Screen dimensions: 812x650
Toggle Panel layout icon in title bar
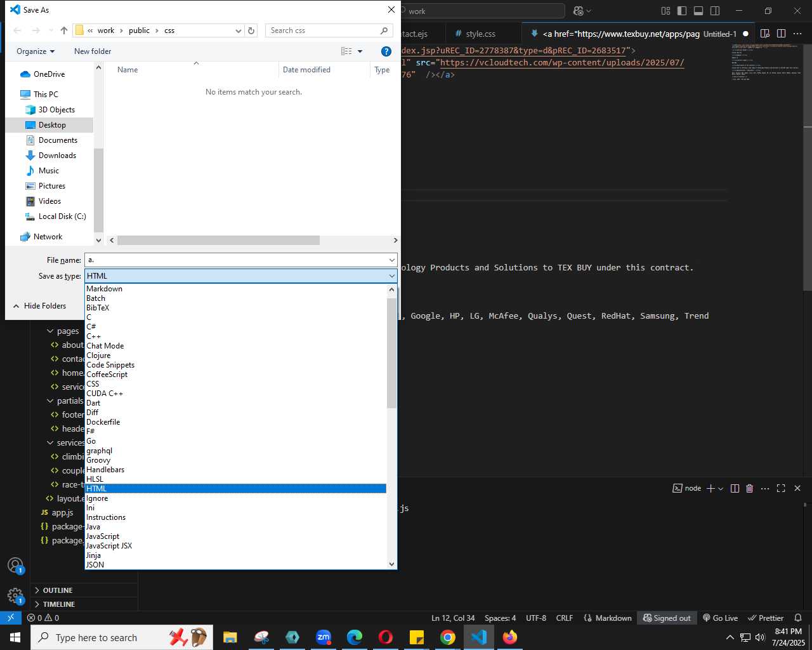pos(698,11)
